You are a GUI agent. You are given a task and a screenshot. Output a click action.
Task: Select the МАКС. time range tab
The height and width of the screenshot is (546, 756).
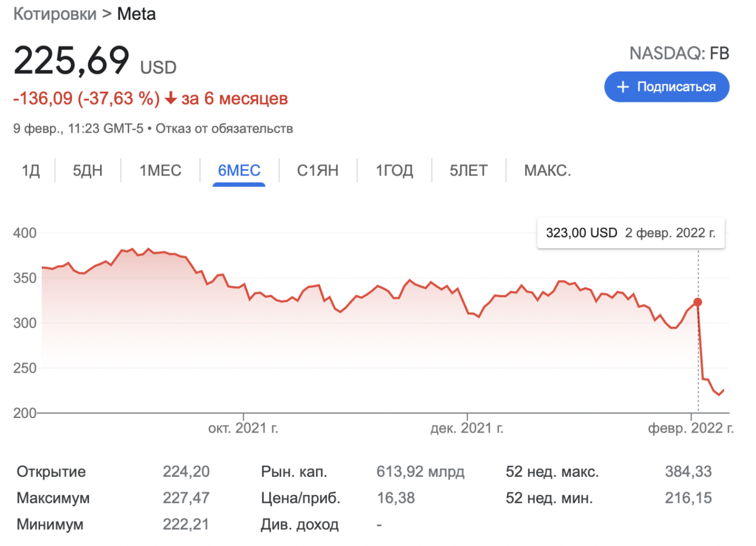pyautogui.click(x=547, y=170)
